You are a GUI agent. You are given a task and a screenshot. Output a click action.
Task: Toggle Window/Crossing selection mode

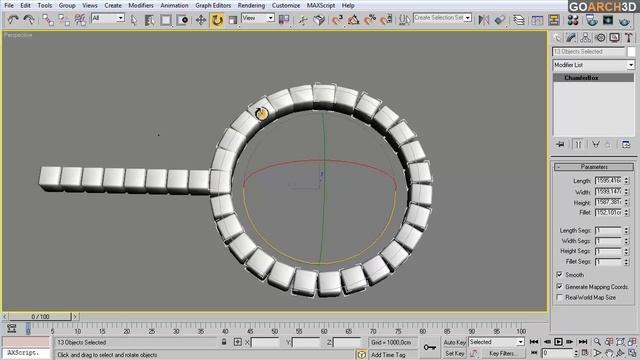(x=182, y=20)
